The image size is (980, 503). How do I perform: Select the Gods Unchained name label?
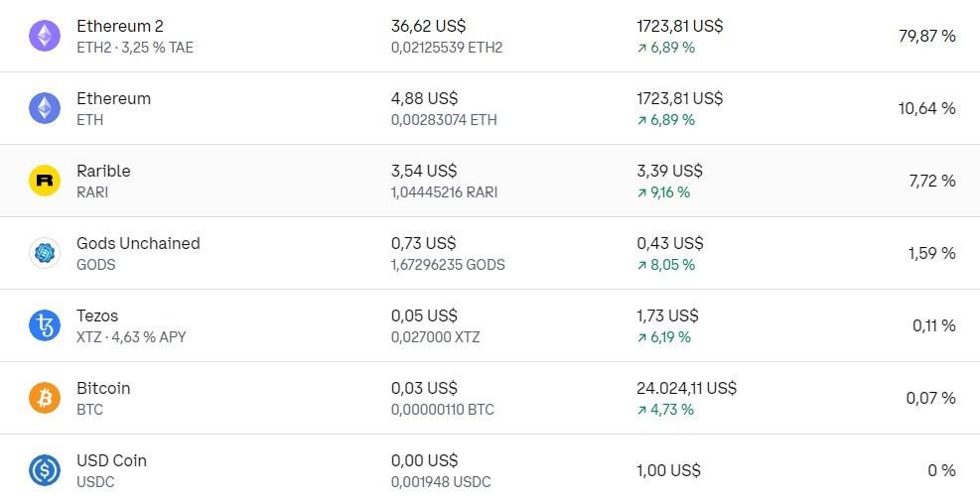pos(138,244)
